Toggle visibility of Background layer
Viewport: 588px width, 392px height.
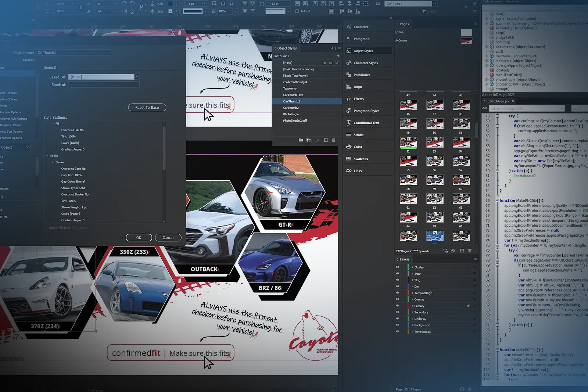coord(398,325)
